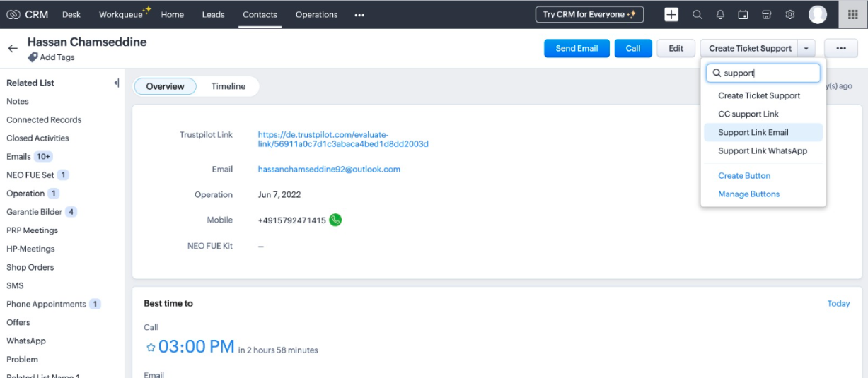Click the Create Ticket Support main button
This screenshot has width=868, height=378.
coord(750,48)
